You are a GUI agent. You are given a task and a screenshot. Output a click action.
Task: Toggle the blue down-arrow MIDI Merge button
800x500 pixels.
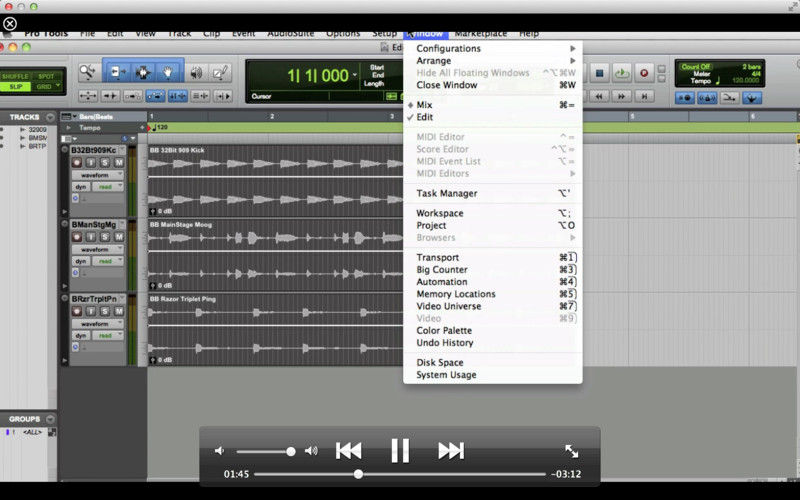752,97
